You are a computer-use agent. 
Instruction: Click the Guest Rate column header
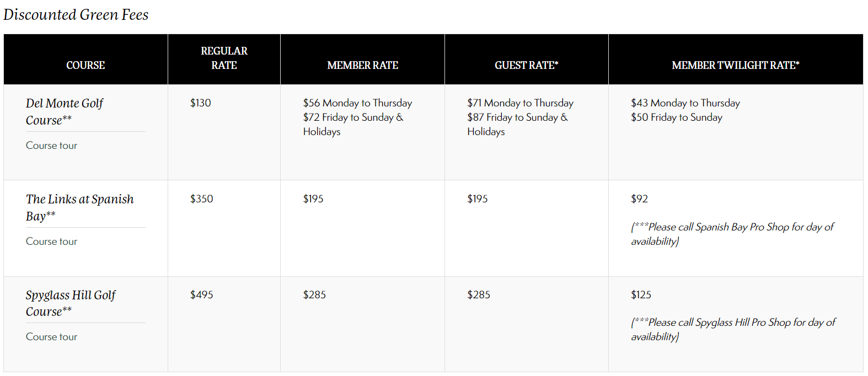[526, 65]
